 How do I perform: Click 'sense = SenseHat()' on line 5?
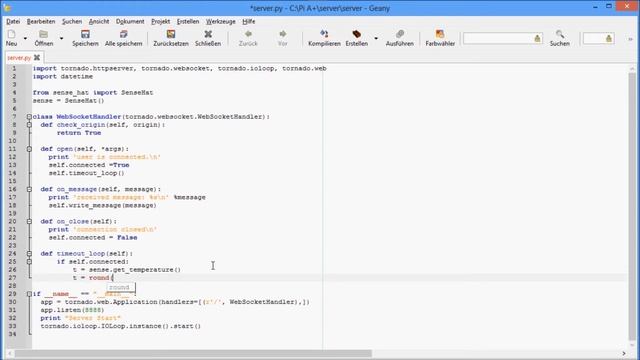[x=69, y=100]
